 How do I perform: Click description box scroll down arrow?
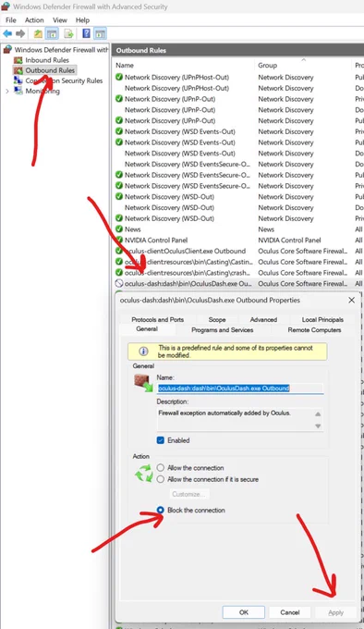[x=318, y=425]
